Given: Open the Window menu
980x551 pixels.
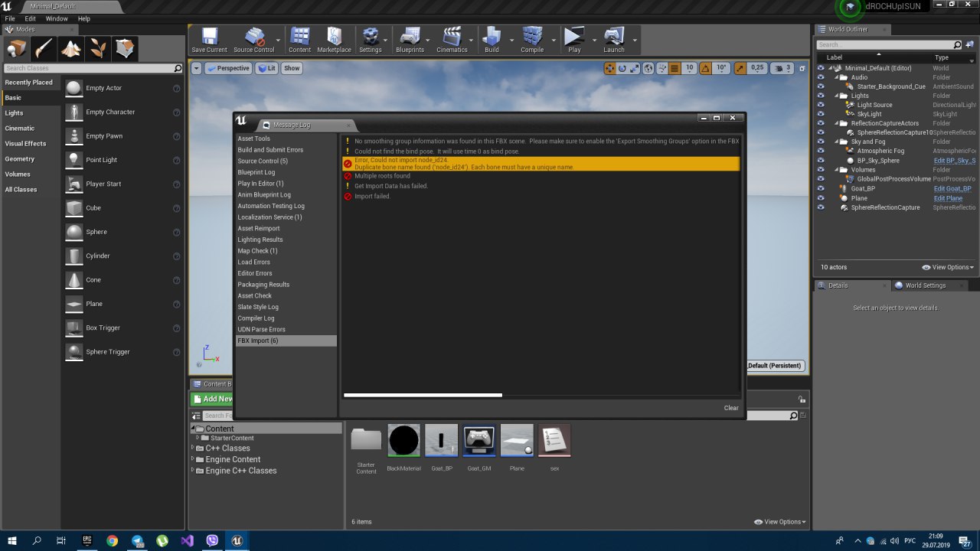Looking at the screenshot, I should [x=57, y=18].
